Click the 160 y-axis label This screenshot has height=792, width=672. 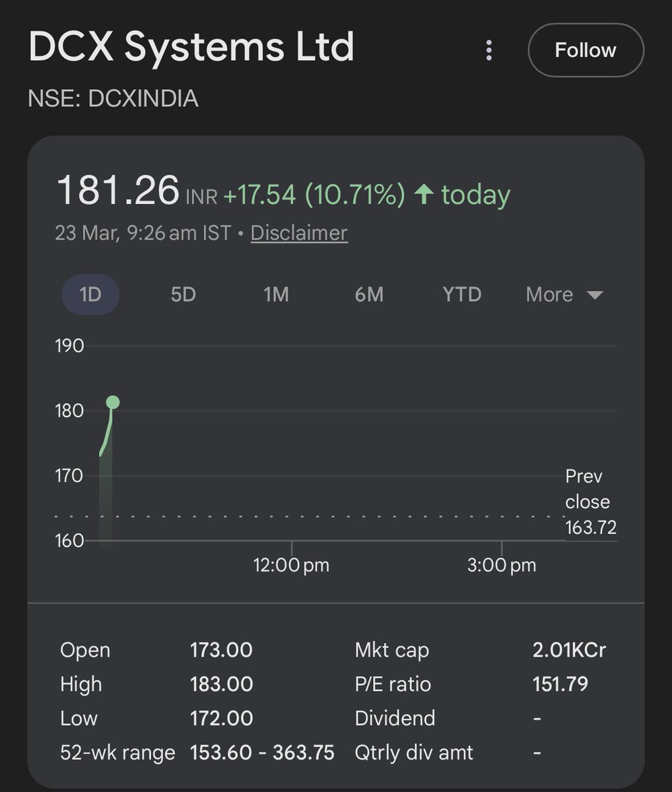(69, 541)
